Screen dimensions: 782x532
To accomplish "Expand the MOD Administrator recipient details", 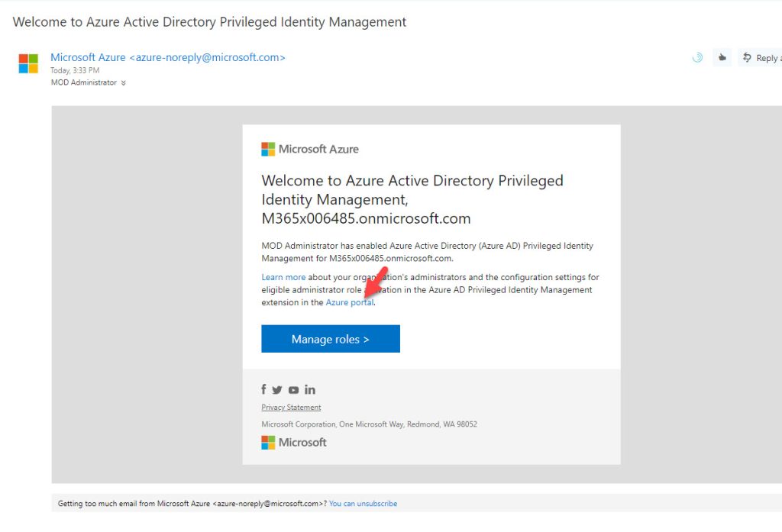I will click(x=123, y=82).
